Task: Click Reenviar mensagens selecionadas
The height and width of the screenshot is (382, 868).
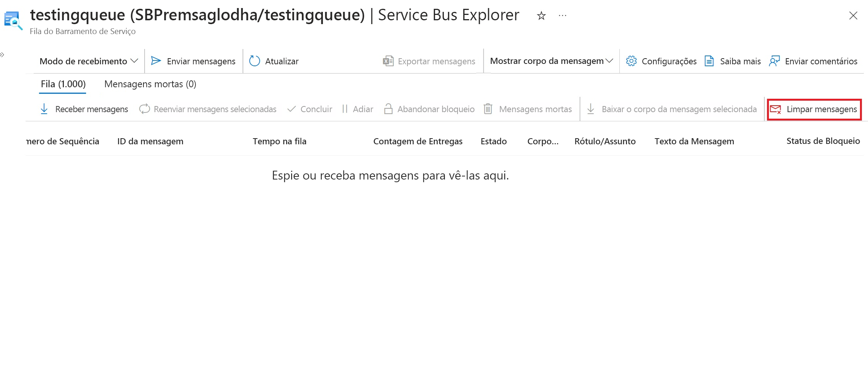Action: point(208,109)
